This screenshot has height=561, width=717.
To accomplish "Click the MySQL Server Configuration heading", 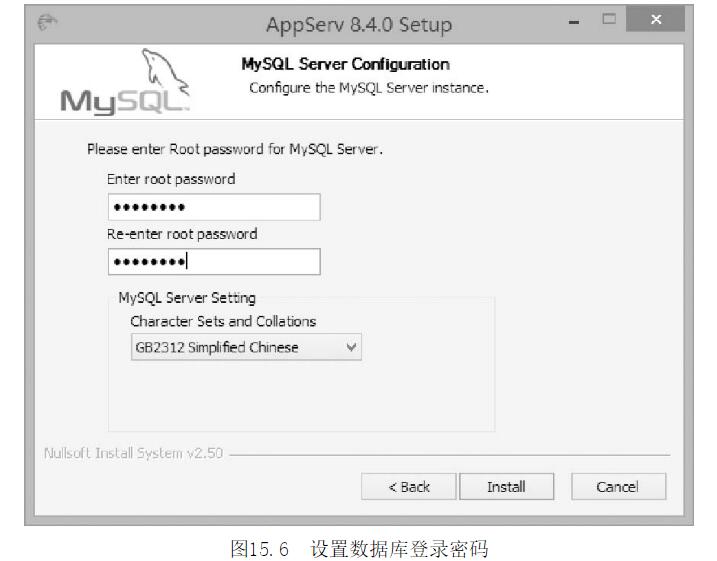I will 346,64.
